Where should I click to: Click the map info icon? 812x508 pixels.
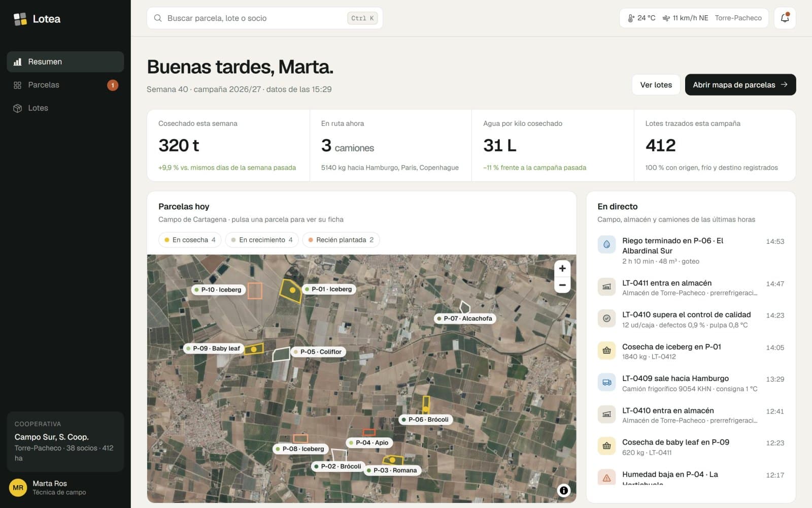563,490
